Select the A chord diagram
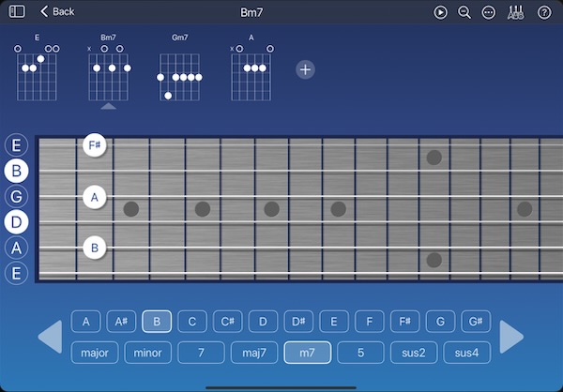 (x=251, y=68)
